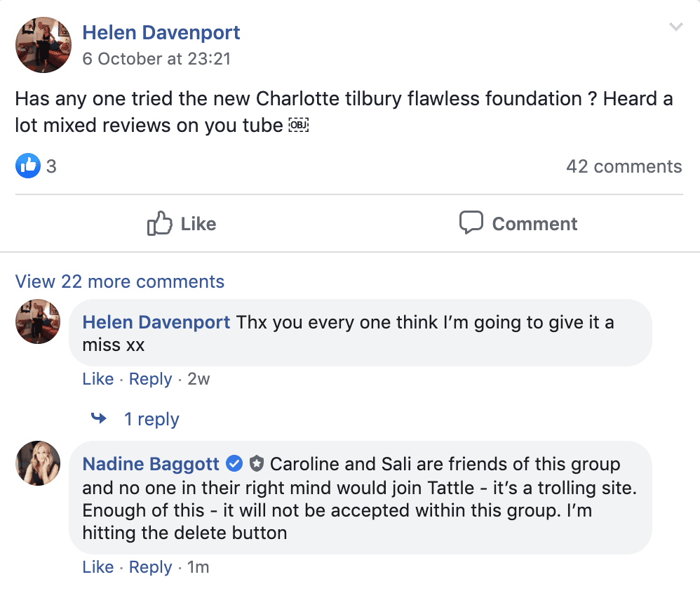700x591 pixels.
Task: Click Helen Davenport's comment avatar
Action: (37, 321)
